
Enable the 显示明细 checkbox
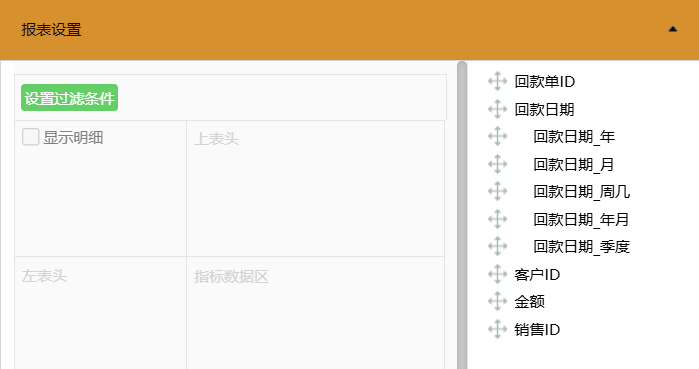point(31,137)
